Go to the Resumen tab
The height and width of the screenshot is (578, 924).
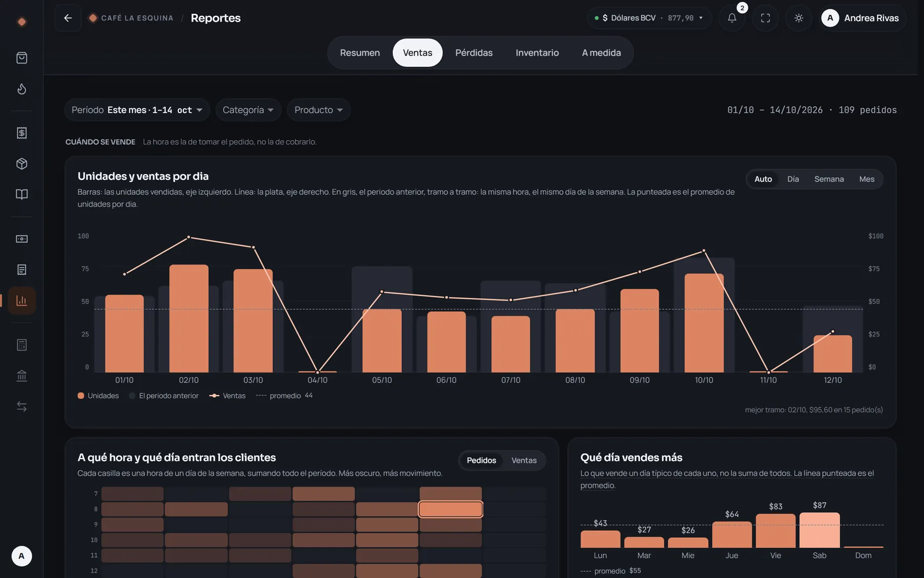(360, 53)
